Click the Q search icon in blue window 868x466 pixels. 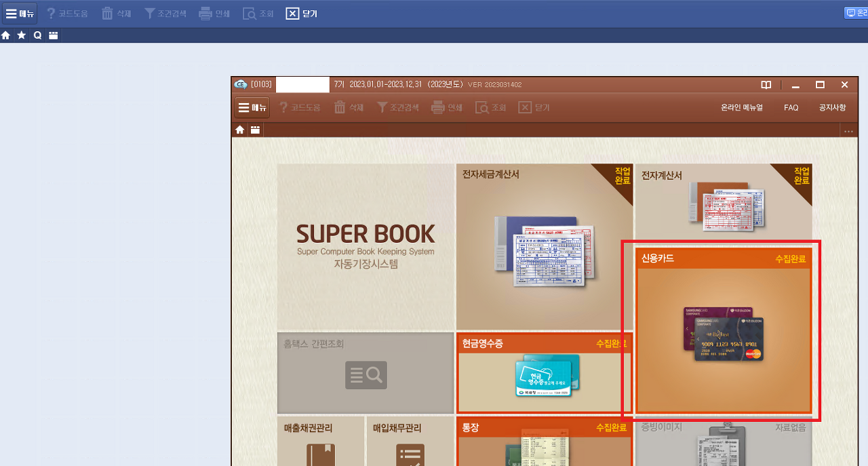pyautogui.click(x=37, y=35)
